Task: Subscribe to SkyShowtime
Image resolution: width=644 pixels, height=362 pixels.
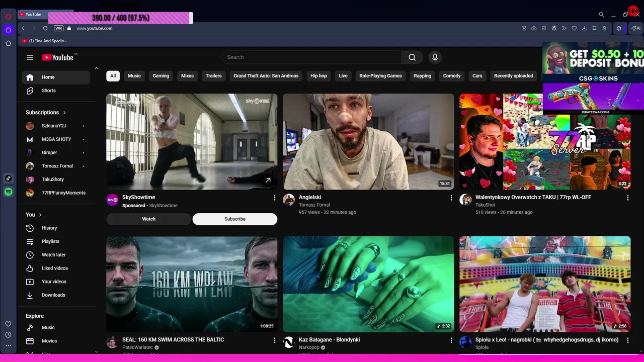Action: click(235, 219)
